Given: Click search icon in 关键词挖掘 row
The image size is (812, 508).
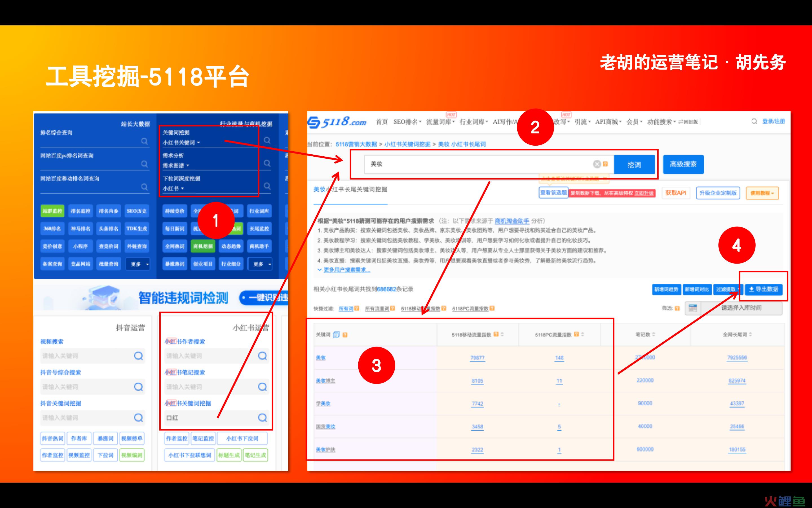Looking at the screenshot, I should [267, 140].
